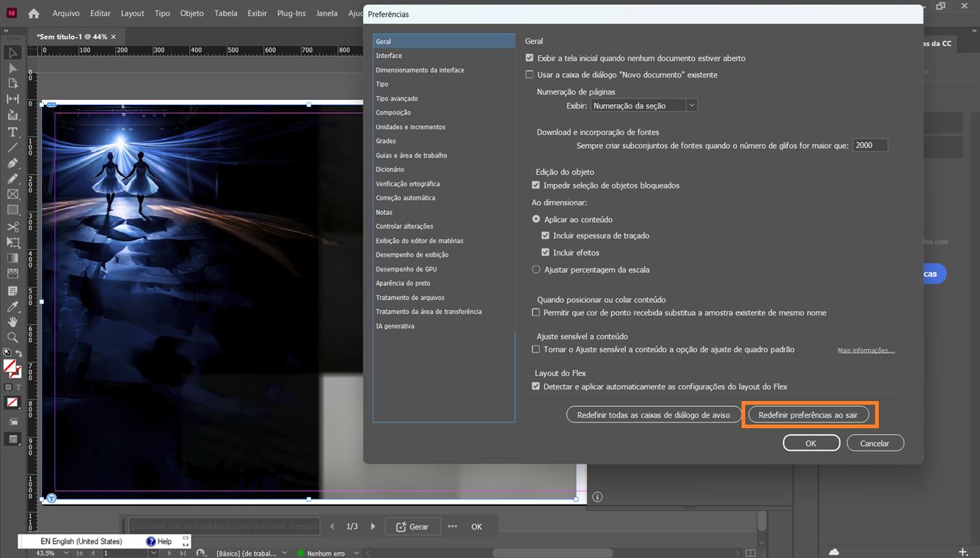Open the screen mode tool at toolbar bottom
Image resolution: width=980 pixels, height=558 pixels.
tap(12, 439)
